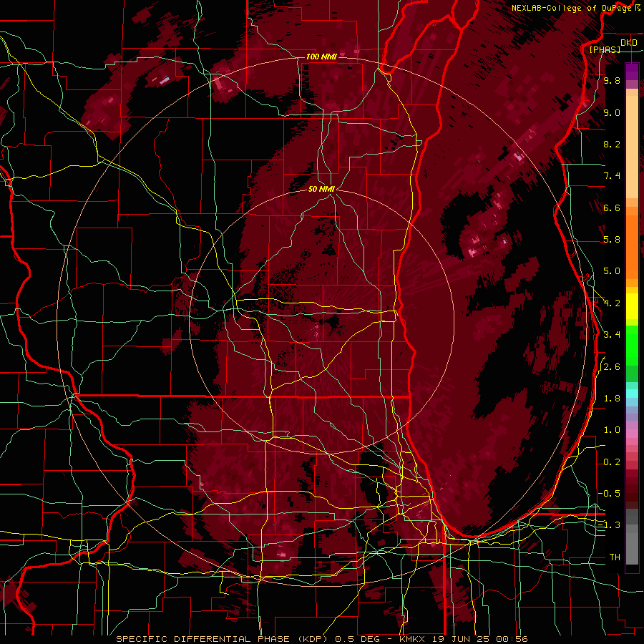Select the 6.6 value on color scale

point(612,208)
